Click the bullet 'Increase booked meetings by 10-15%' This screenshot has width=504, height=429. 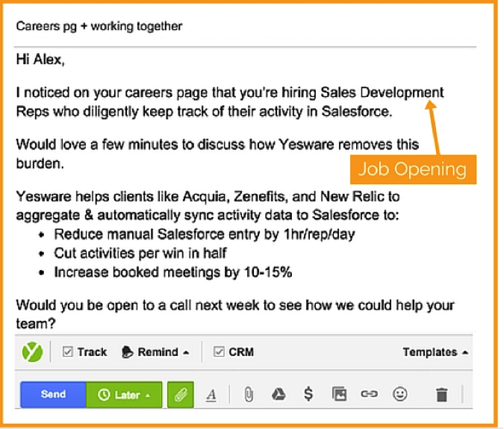pyautogui.click(x=173, y=272)
